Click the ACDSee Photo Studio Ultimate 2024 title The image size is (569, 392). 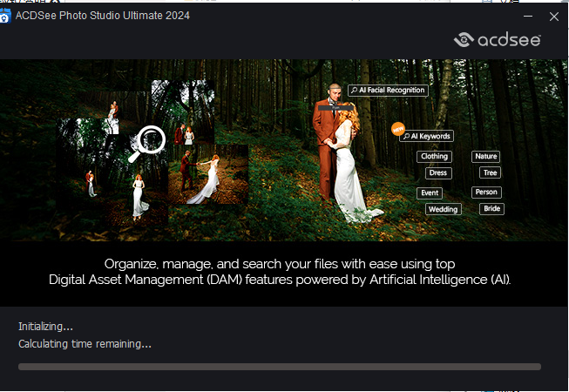pyautogui.click(x=102, y=16)
